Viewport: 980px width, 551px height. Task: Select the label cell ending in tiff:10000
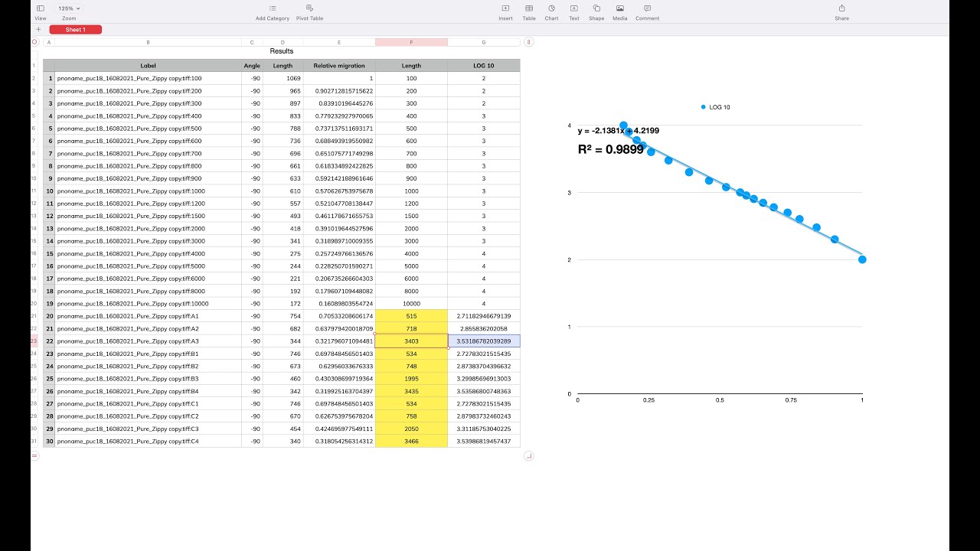(148, 304)
